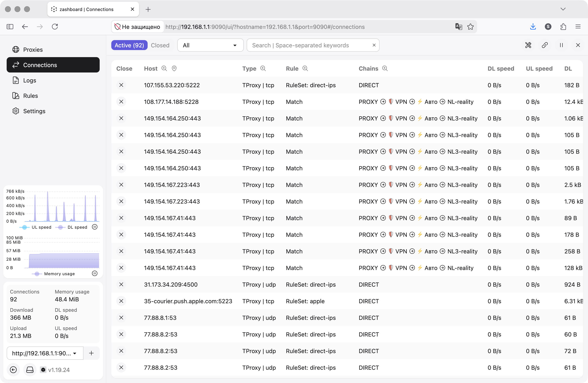588x383 pixels.
Task: Click the v1.19.24 version label
Action: coord(59,370)
